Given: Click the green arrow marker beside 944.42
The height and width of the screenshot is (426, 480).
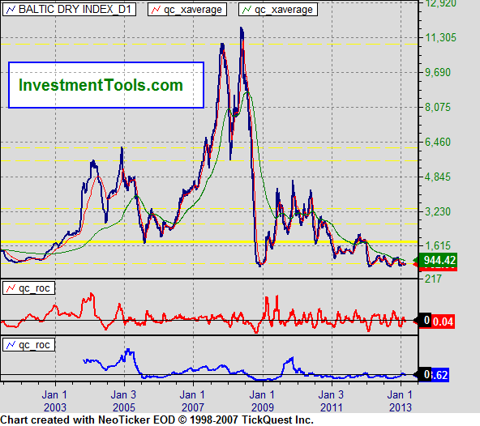Looking at the screenshot, I should pyautogui.click(x=416, y=261).
